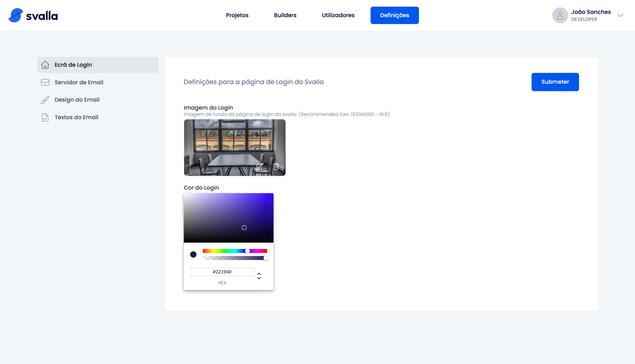Click the user avatar icon

560,15
